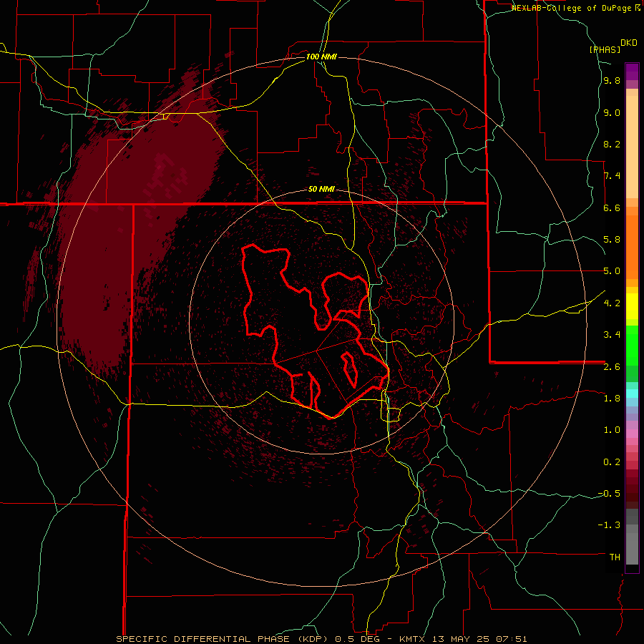Click the 100 NMI range ring label
The width and height of the screenshot is (644, 644).
(321, 57)
